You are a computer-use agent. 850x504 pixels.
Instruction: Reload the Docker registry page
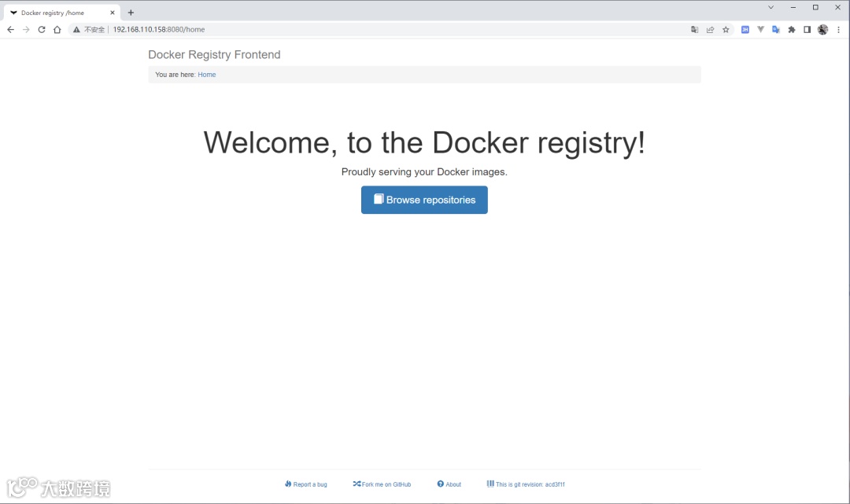pos(42,30)
